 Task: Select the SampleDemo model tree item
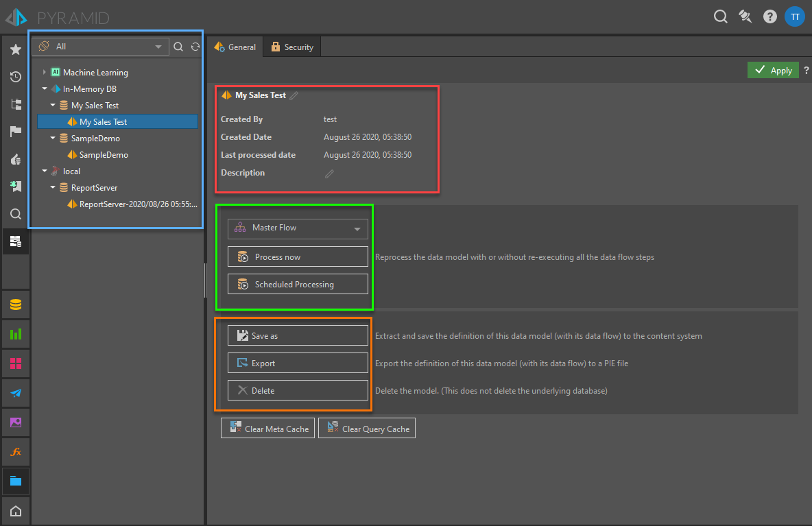103,155
